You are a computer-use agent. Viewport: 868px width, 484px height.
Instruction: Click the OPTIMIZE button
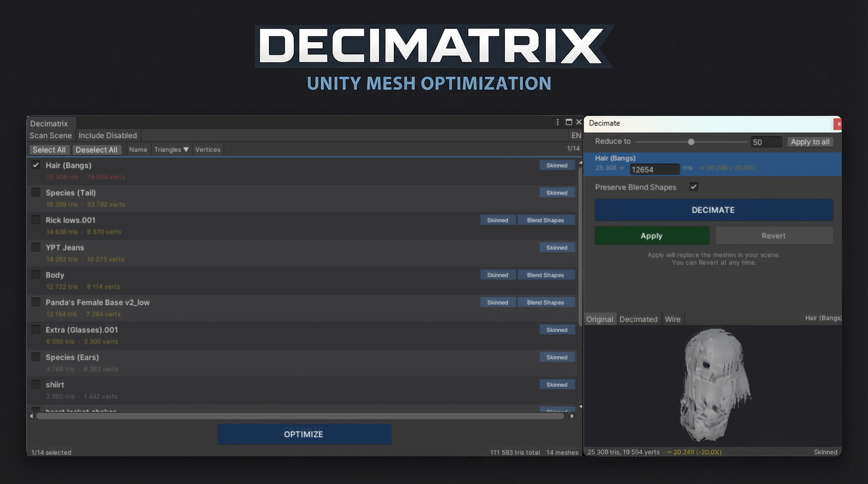point(304,434)
